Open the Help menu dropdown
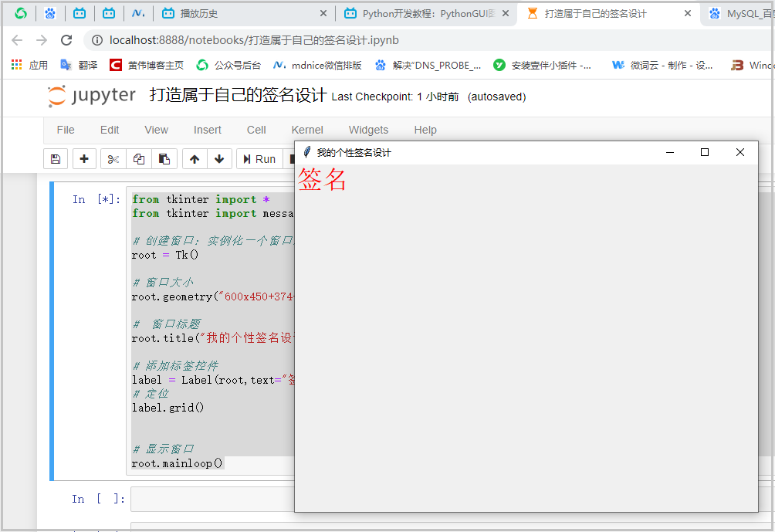 point(425,130)
